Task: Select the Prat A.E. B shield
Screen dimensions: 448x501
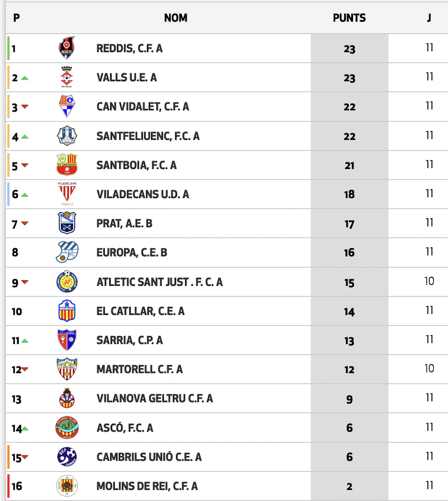Action: coord(67,223)
